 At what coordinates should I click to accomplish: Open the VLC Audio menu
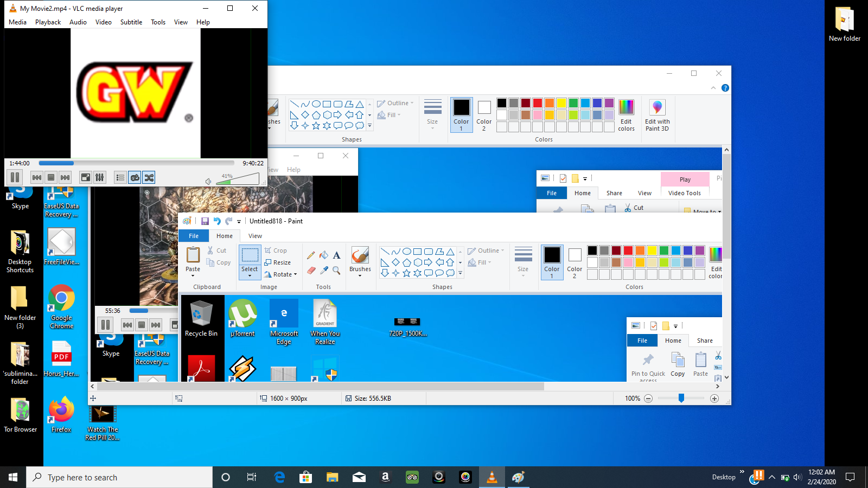[x=78, y=22]
